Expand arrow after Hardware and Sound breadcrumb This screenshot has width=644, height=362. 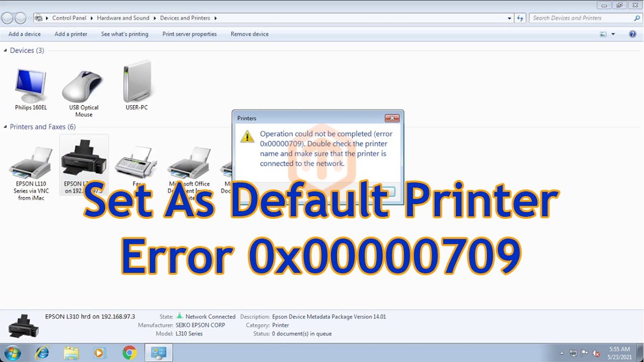154,18
